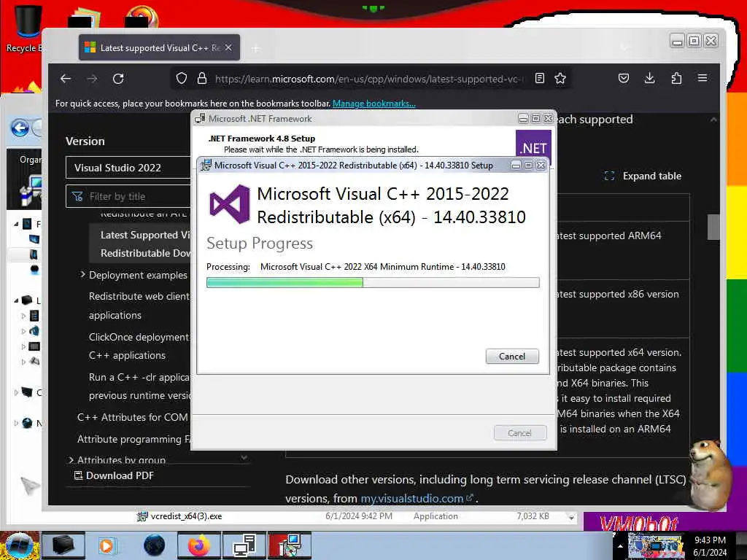Click the sidebar scroll-down chevron near Attributes

(244, 458)
